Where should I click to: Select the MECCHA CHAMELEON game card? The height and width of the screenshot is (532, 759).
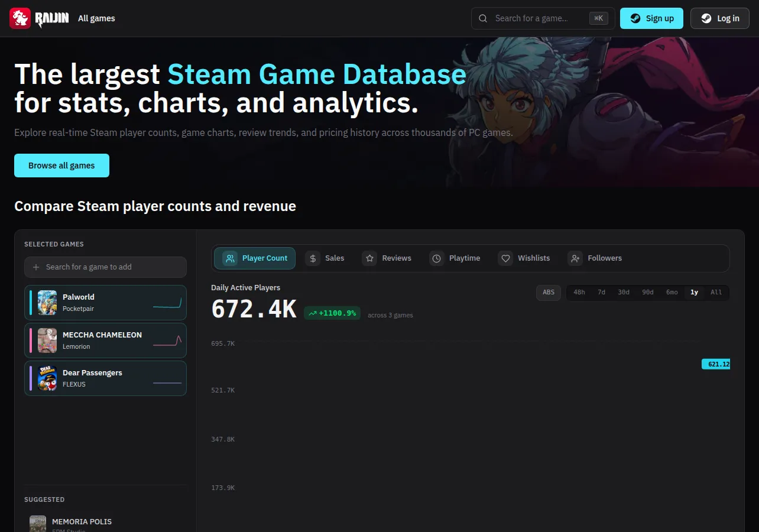pos(105,340)
